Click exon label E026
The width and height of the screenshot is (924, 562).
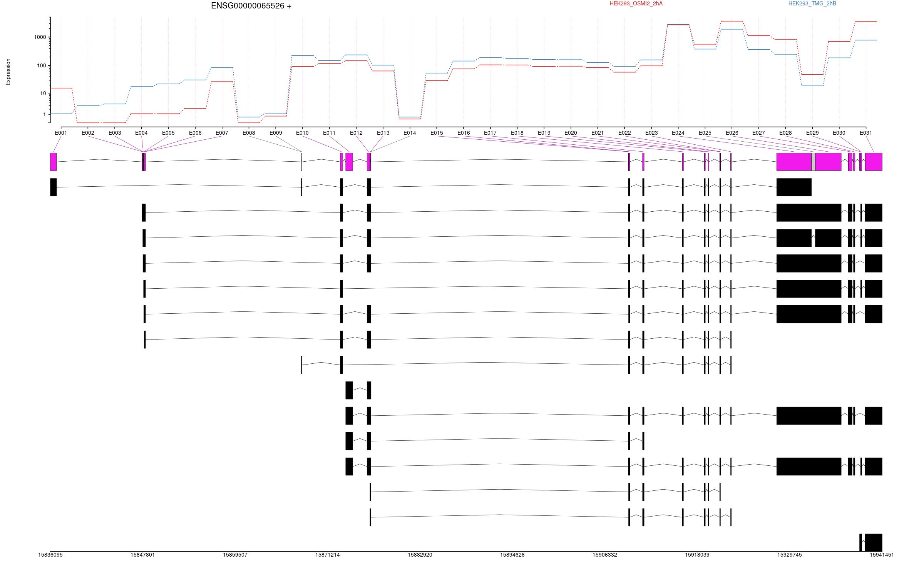pyautogui.click(x=732, y=133)
